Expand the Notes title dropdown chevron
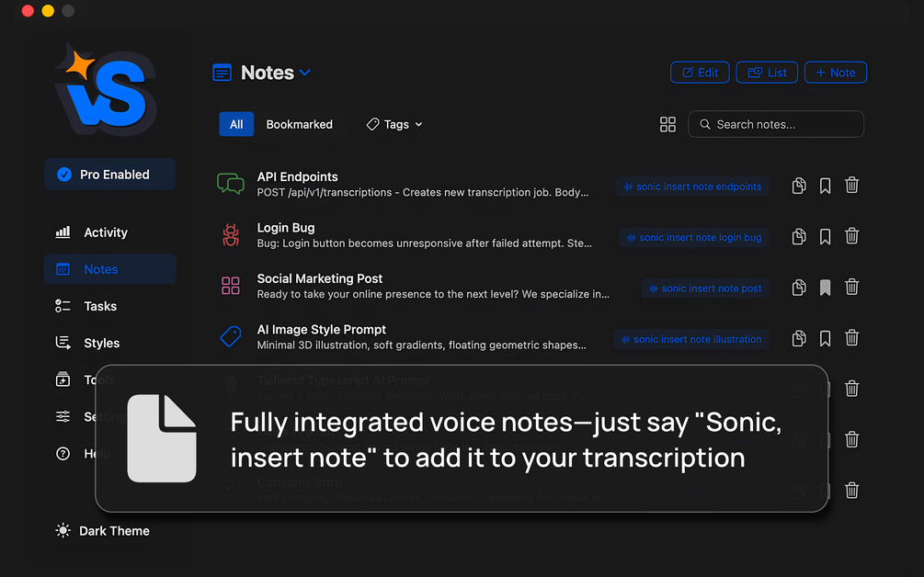The image size is (924, 577). click(304, 73)
